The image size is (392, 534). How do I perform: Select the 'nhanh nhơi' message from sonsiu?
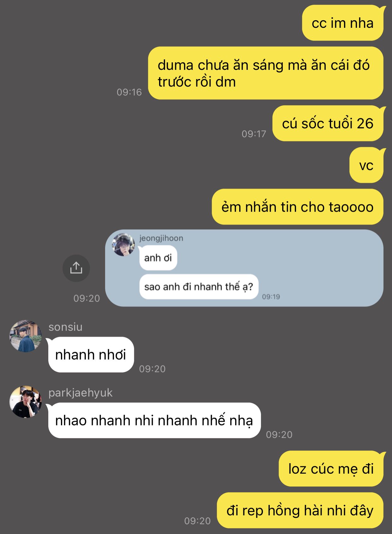[x=91, y=355]
